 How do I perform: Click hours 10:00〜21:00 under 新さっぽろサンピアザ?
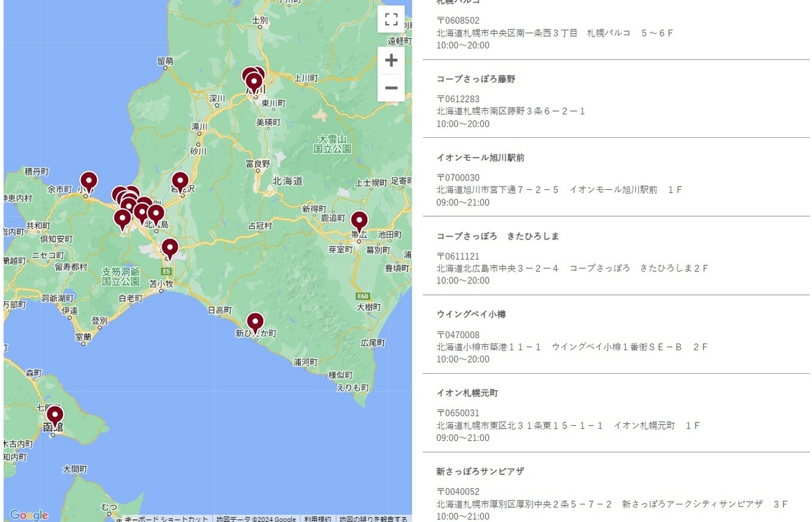(x=463, y=516)
